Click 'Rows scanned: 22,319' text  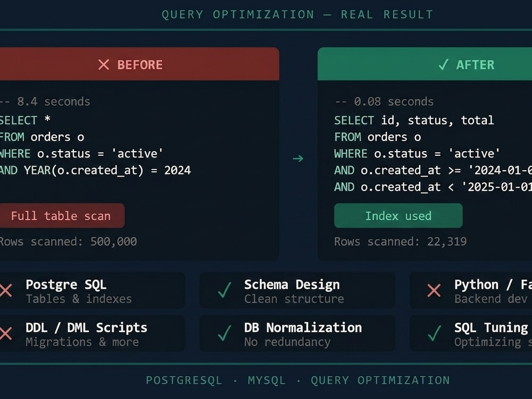[401, 242]
